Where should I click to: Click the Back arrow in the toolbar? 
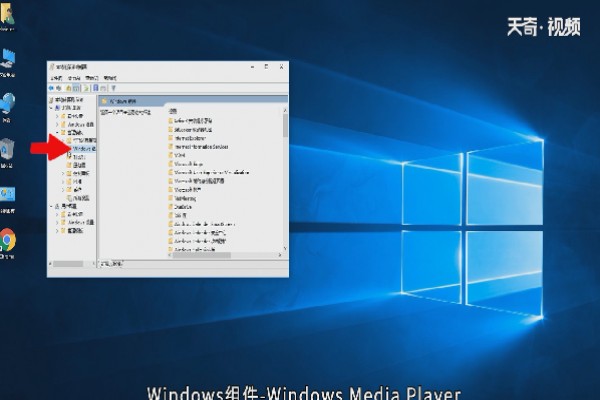pyautogui.click(x=51, y=88)
